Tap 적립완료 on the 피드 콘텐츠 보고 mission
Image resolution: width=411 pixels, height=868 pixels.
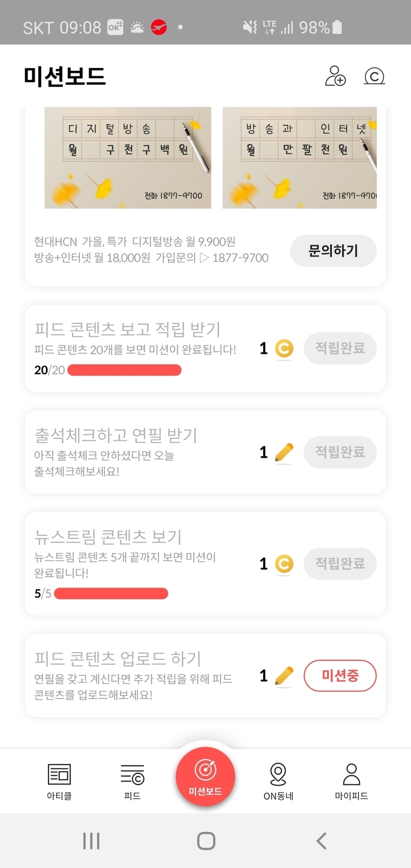coord(340,348)
